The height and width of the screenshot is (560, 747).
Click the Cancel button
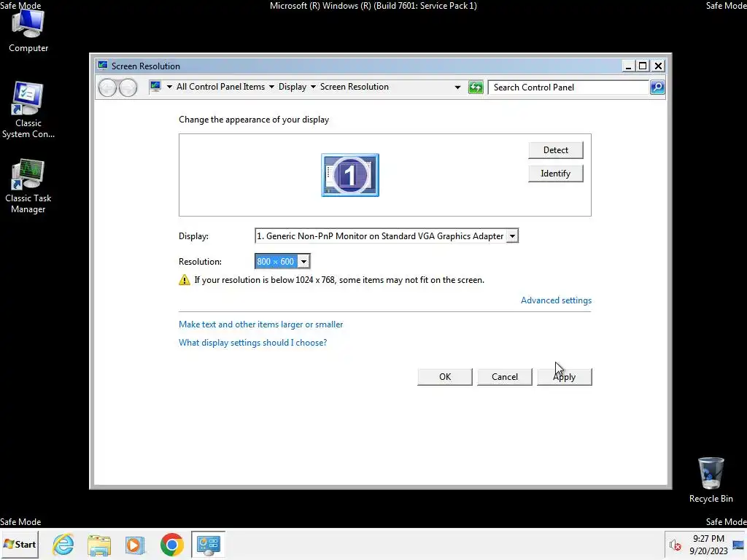pos(505,377)
